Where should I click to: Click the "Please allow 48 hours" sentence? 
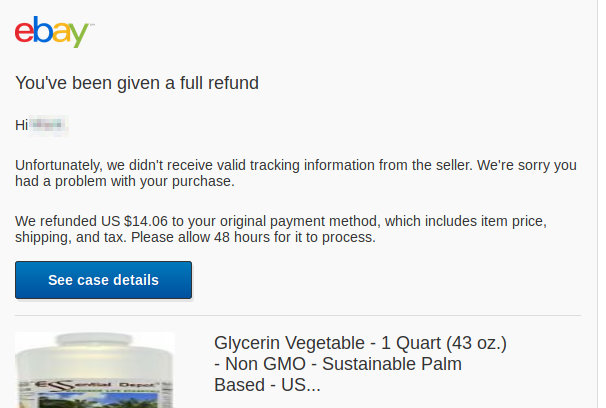(262, 238)
